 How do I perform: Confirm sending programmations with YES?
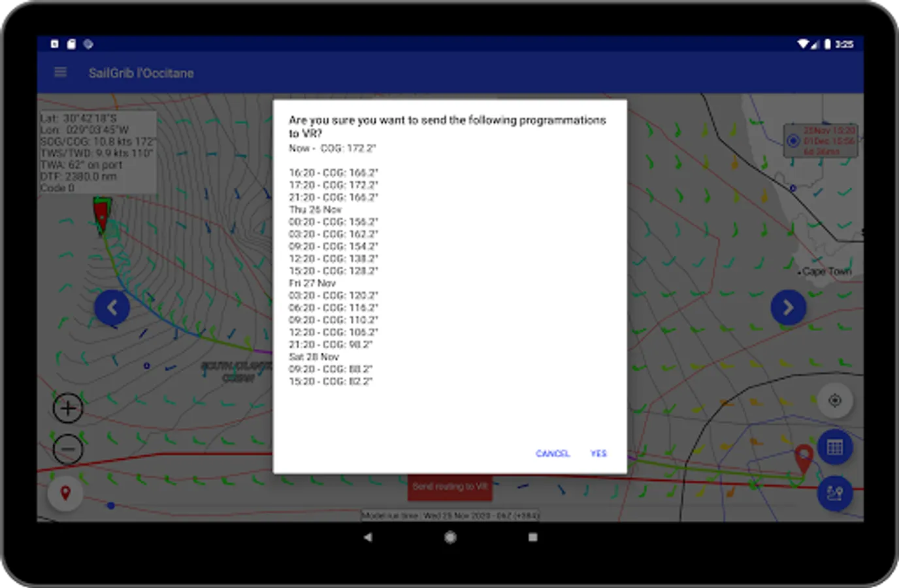tap(598, 453)
